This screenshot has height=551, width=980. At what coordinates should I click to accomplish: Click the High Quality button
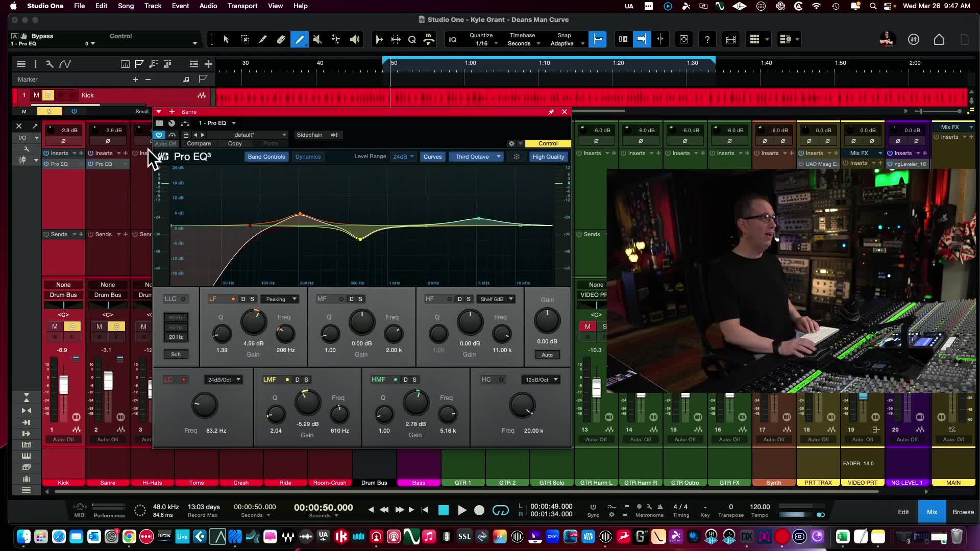tap(548, 157)
